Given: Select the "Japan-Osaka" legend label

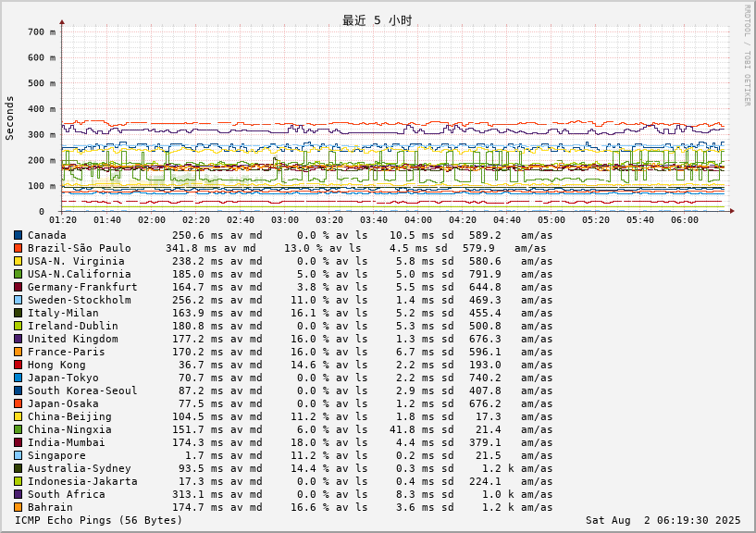Looking at the screenshot, I should pyautogui.click(x=63, y=403).
